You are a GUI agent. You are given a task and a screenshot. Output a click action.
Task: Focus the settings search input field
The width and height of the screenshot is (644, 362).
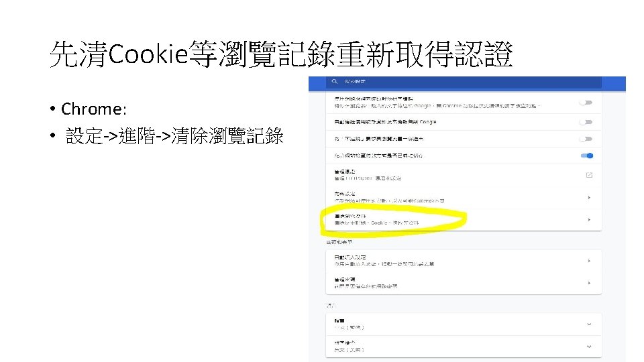click(464, 82)
